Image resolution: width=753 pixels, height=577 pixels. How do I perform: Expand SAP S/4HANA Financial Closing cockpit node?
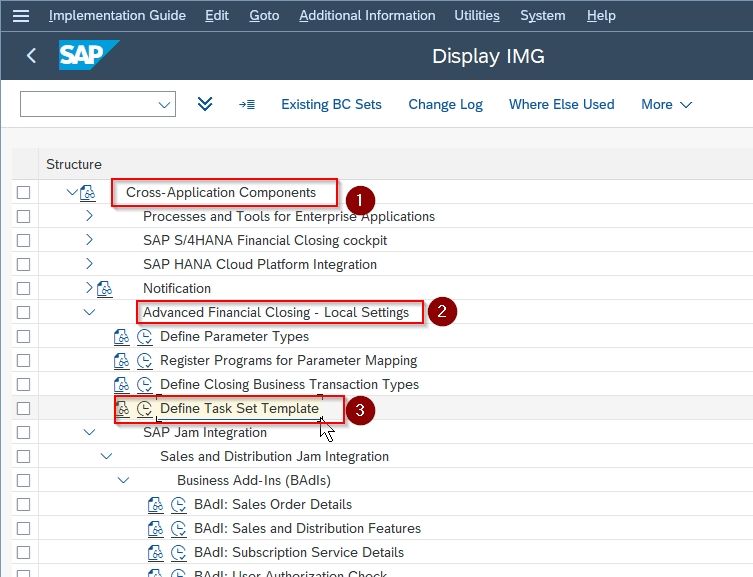(x=89, y=240)
